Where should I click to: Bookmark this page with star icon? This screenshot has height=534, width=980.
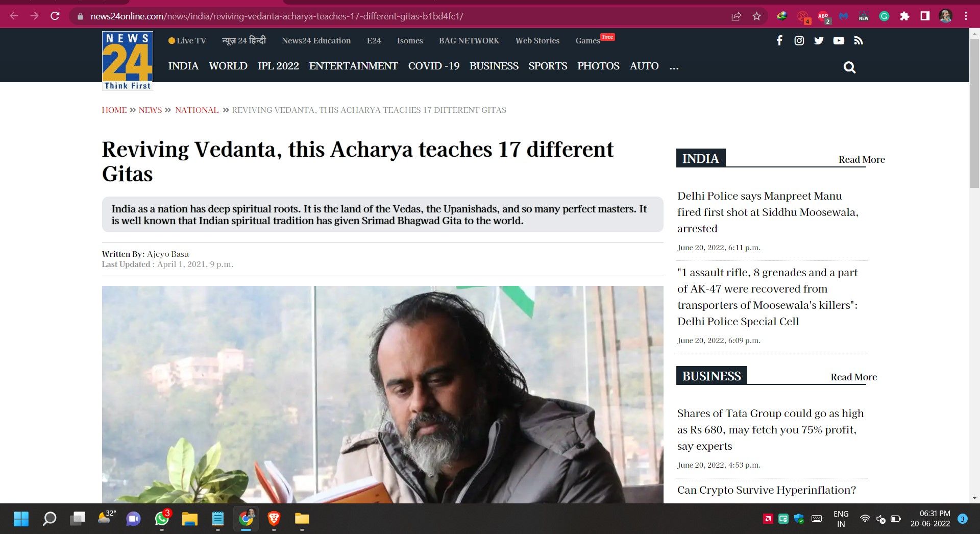point(756,16)
